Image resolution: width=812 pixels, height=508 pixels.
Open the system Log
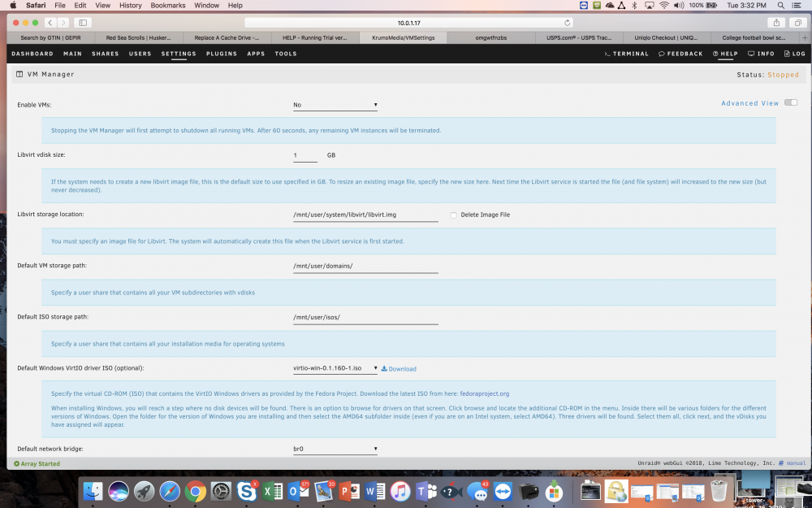[794, 54]
